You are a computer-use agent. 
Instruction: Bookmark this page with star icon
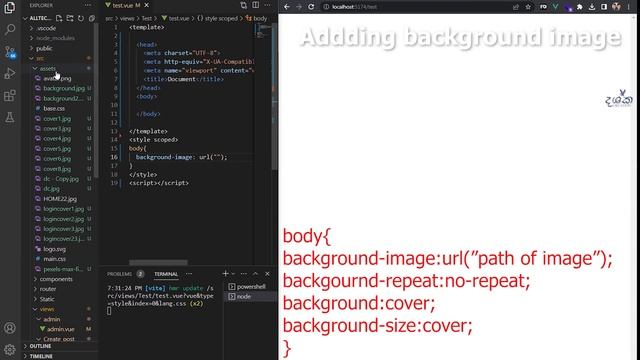[x=528, y=7]
